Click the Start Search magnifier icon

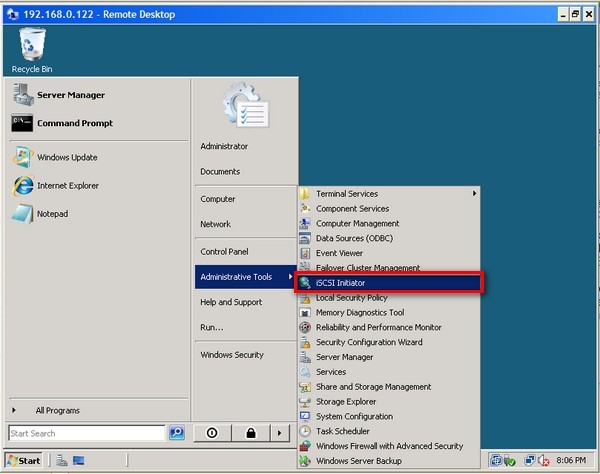click(x=177, y=433)
